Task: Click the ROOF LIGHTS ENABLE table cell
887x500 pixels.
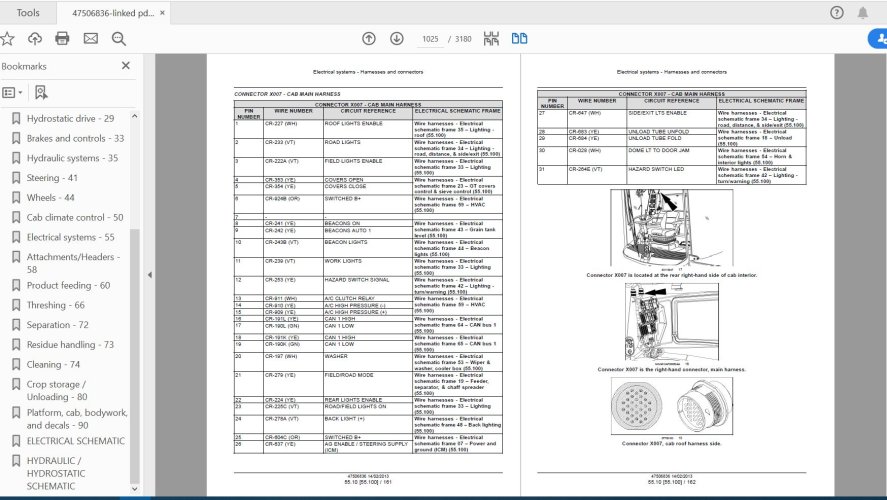Action: pos(368,130)
